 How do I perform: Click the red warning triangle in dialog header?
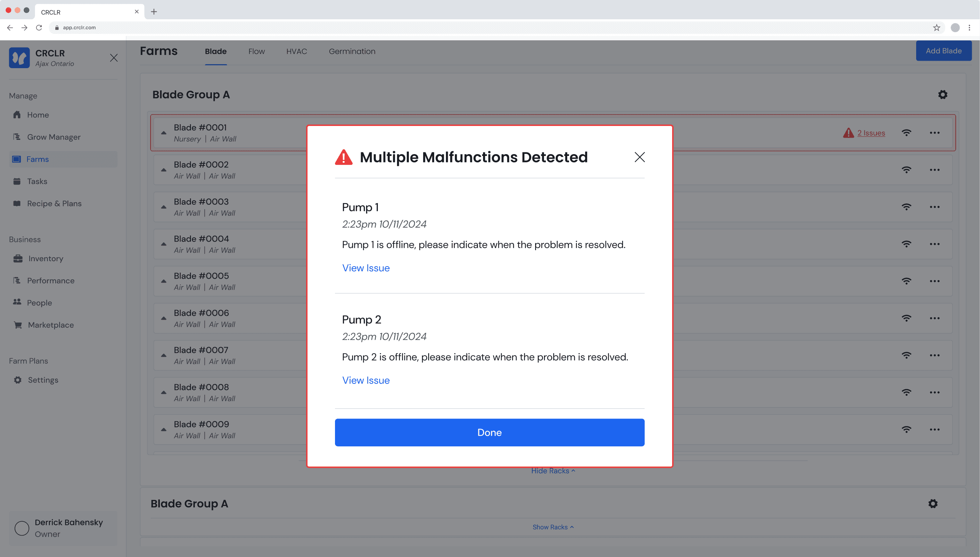pos(343,157)
